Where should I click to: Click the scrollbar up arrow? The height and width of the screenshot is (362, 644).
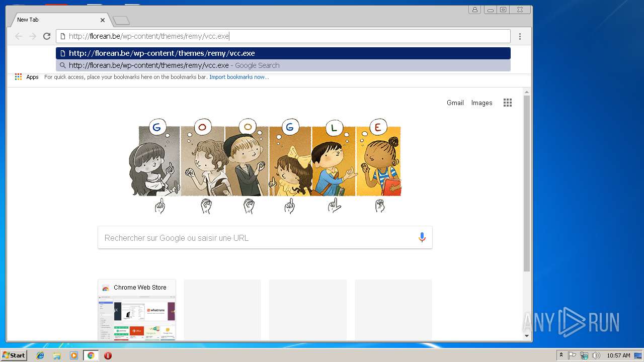tap(527, 92)
